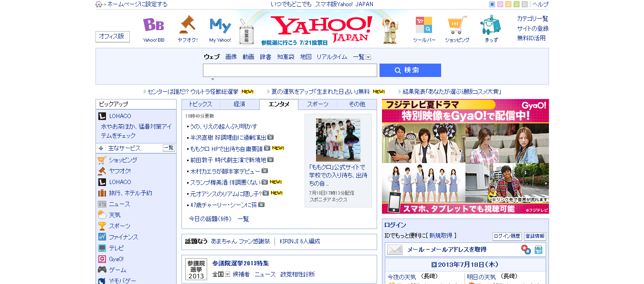Switch to the 経済 tab
Image resolution: width=644 pixels, height=284 pixels.
tap(240, 104)
